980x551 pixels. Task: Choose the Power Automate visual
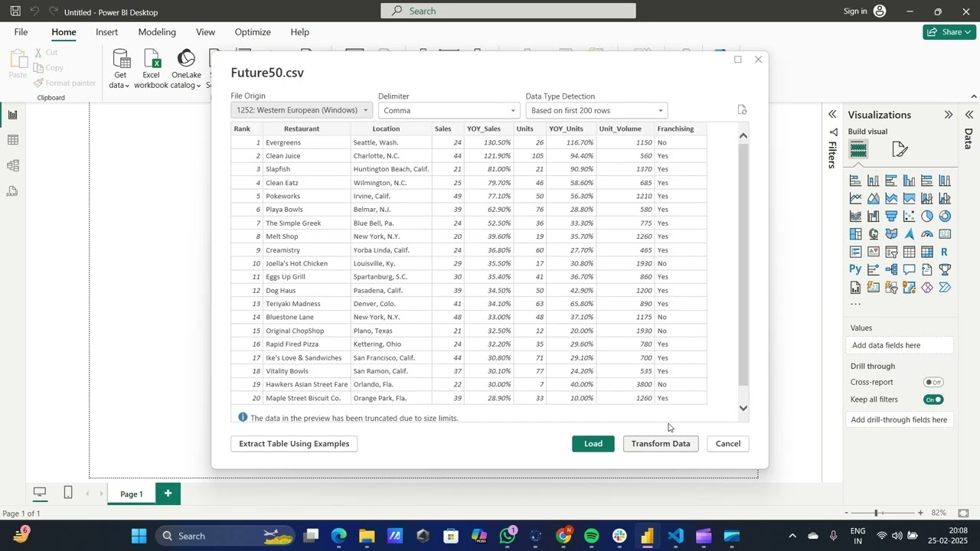point(945,288)
